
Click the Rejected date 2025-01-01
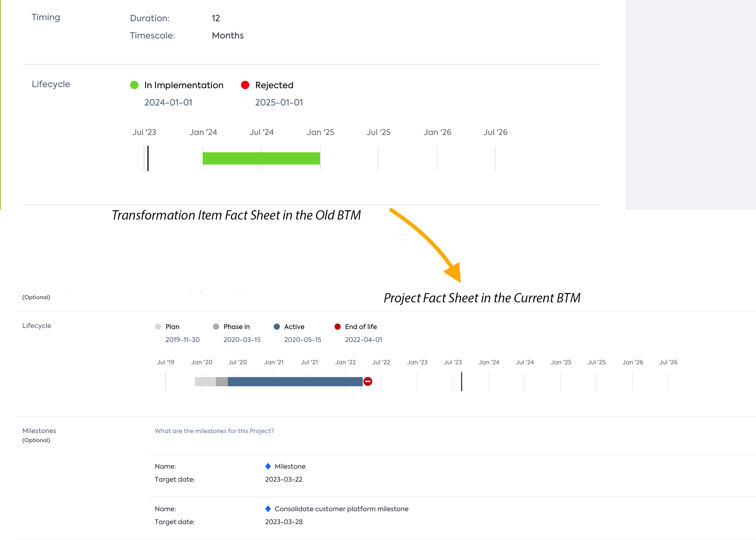(x=279, y=103)
